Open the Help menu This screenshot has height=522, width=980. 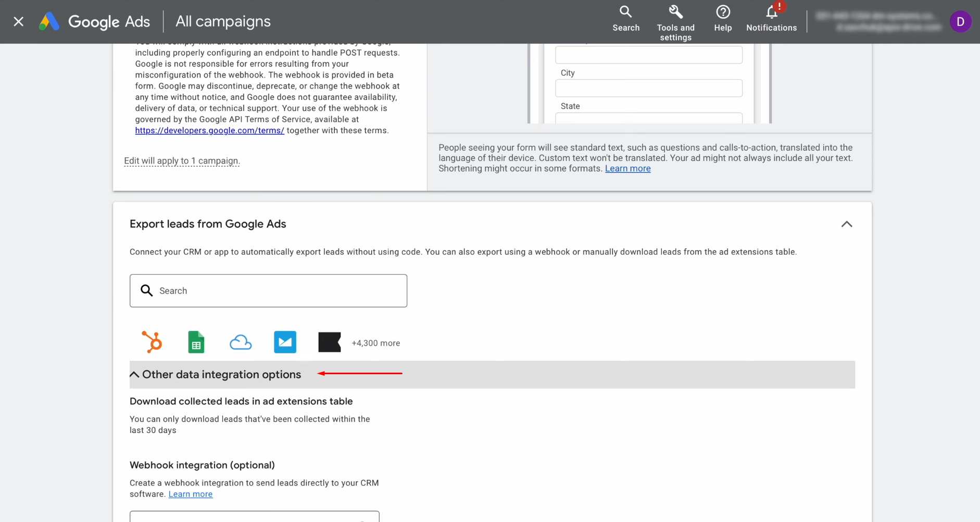pyautogui.click(x=723, y=19)
